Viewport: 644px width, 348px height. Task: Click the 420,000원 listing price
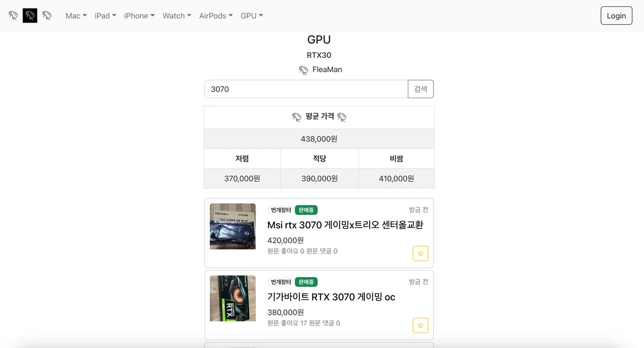click(x=286, y=240)
